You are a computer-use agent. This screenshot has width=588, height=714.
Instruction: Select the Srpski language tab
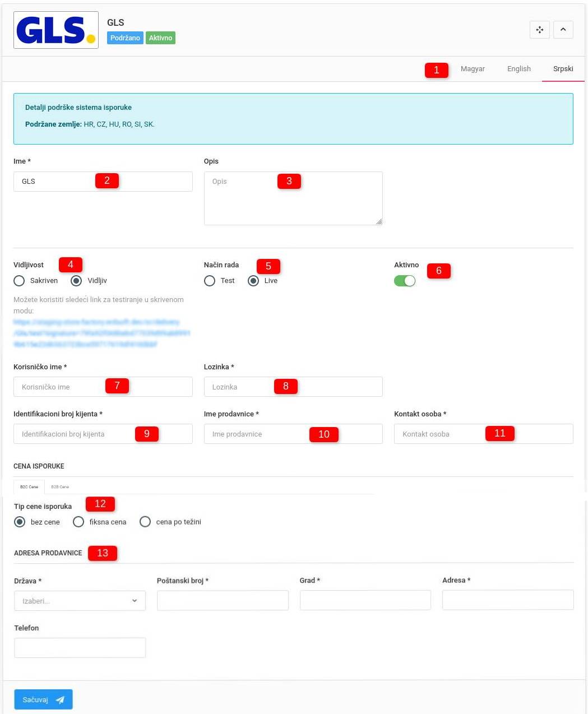point(563,69)
